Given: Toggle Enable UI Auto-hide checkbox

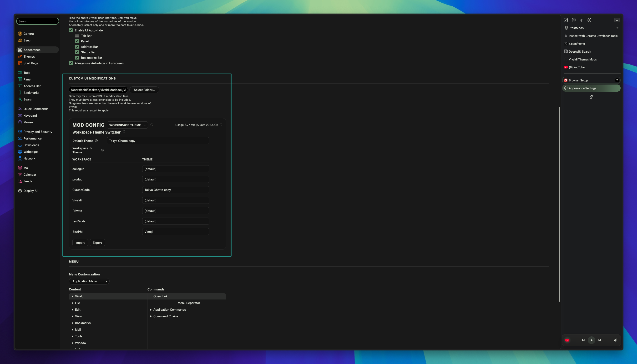Looking at the screenshot, I should pos(71,30).
